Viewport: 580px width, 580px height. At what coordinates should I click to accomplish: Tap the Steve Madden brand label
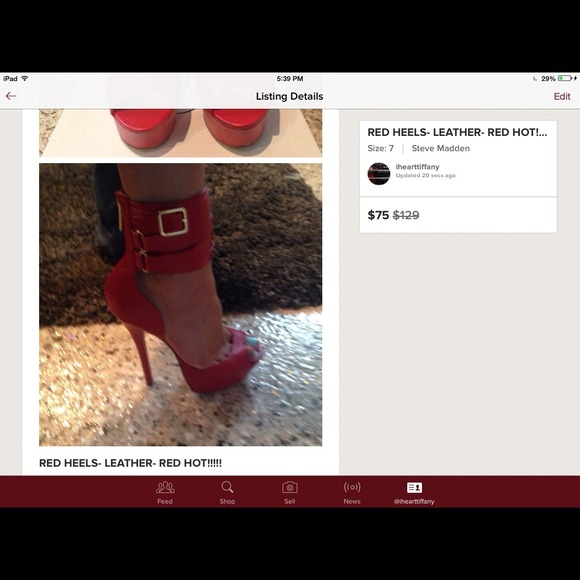[x=441, y=148]
